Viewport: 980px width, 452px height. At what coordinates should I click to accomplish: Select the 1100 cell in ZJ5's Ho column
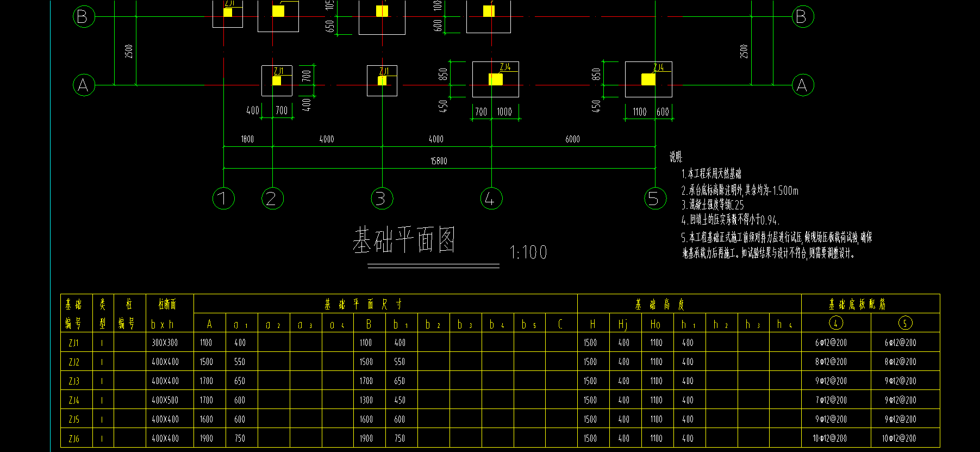(x=656, y=419)
